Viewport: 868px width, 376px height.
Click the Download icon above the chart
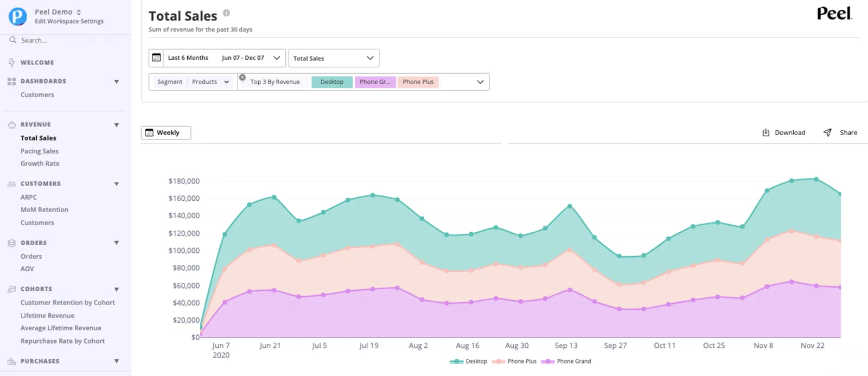[x=765, y=132]
